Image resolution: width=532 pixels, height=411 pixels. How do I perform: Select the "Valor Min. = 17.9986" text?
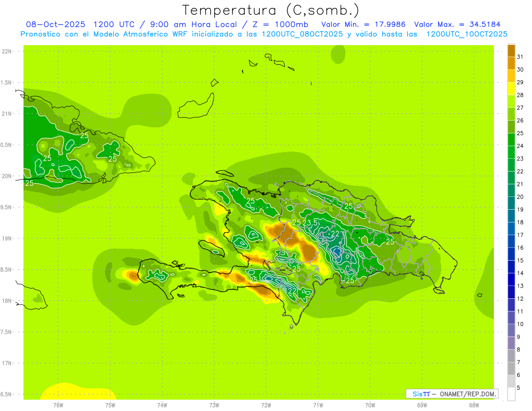pyautogui.click(x=363, y=24)
